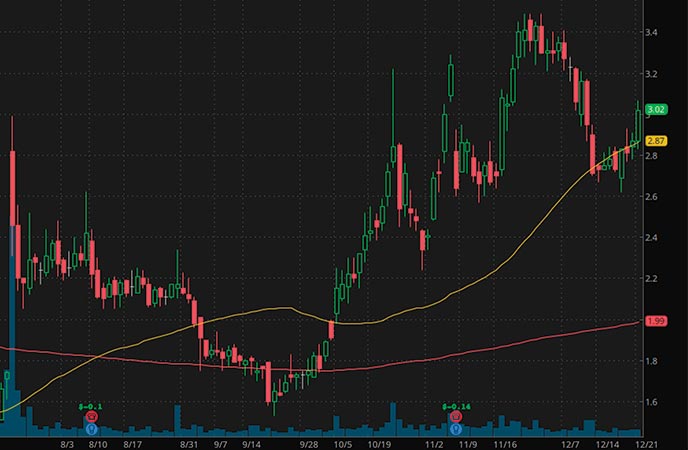Click the -0.1 earnings label near 8/10
The image size is (688, 450).
tap(91, 407)
